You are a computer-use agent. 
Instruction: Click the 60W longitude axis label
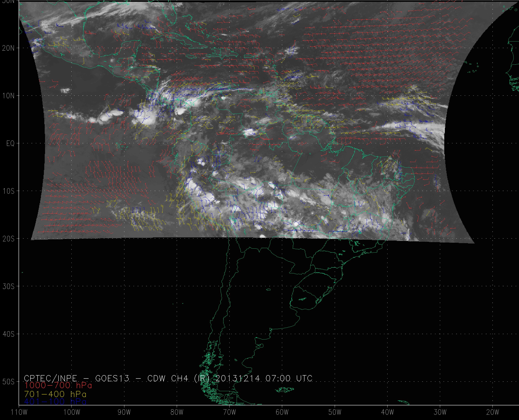(282, 412)
